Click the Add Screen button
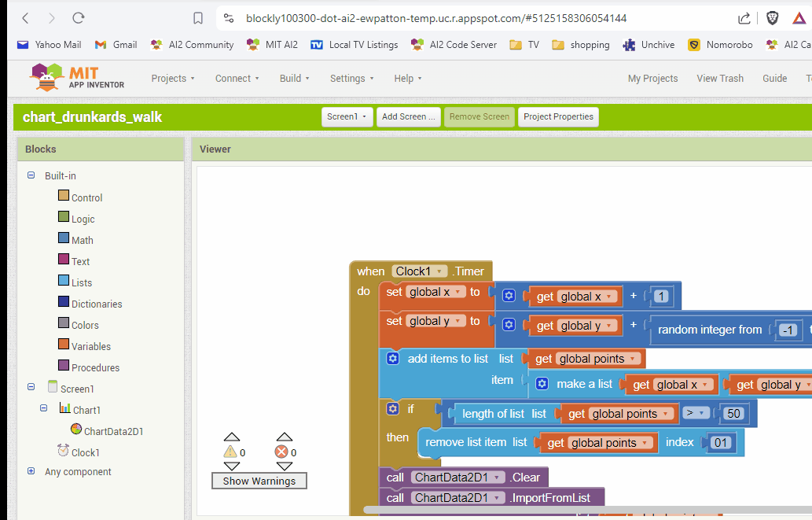Screen dimensions: 812x520 click(x=408, y=116)
